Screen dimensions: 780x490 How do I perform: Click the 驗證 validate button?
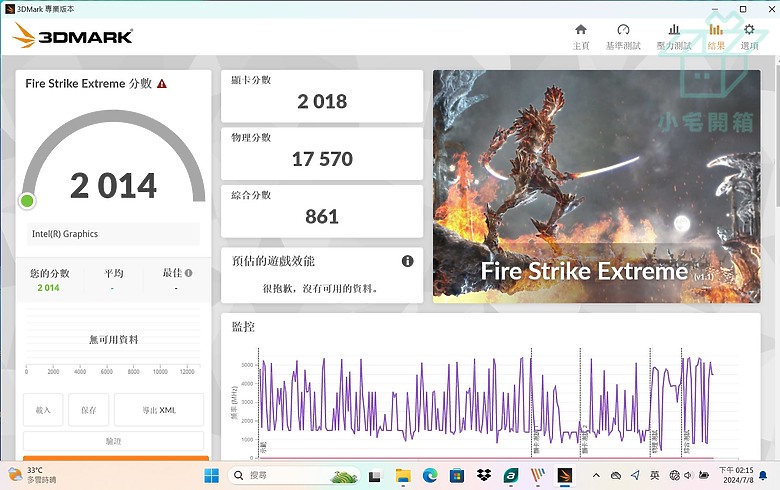coord(113,441)
